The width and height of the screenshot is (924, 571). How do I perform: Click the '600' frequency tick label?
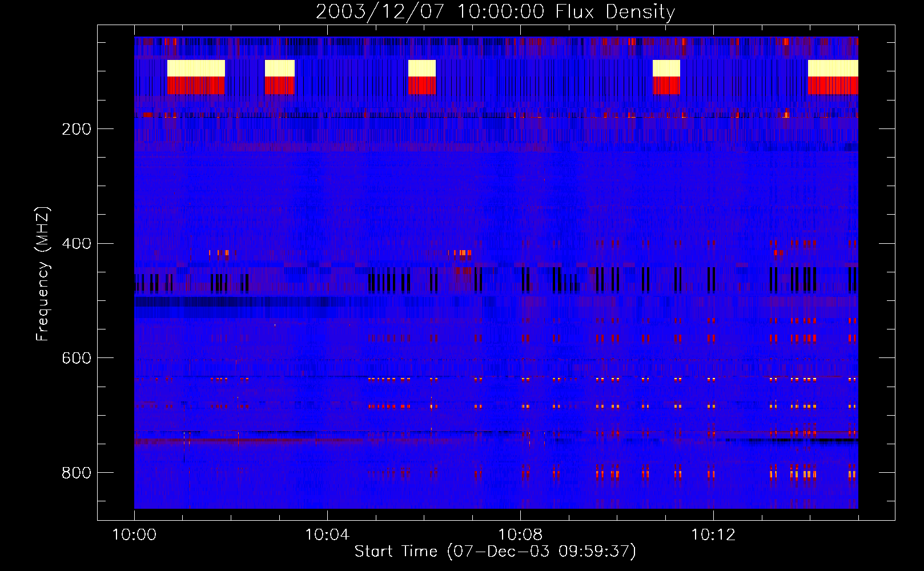[x=77, y=358]
